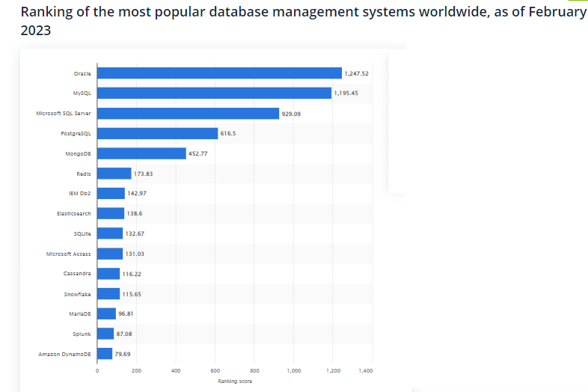This screenshot has height=392, width=588.
Task: Click the SQLite bar
Action: coord(110,233)
